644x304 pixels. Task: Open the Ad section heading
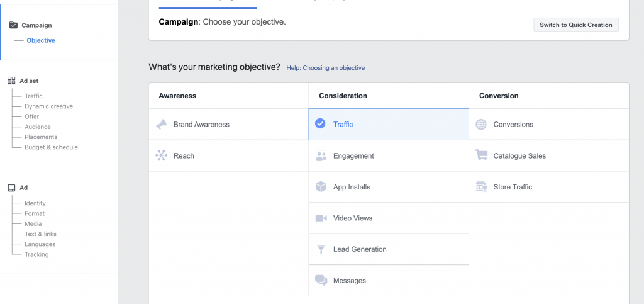click(24, 188)
